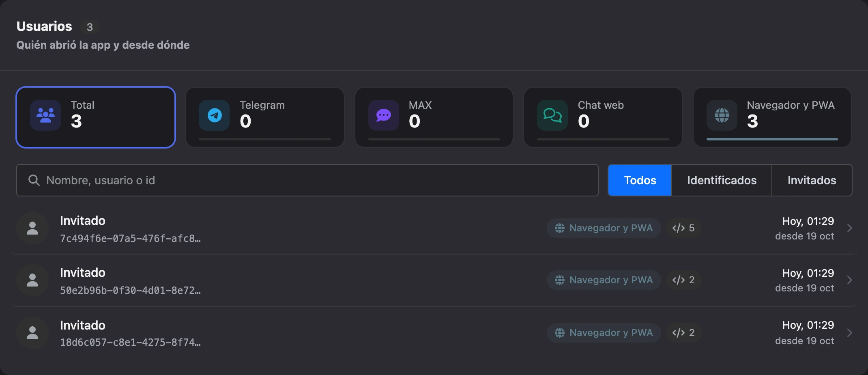The image size is (868, 375).
Task: Click the code badge showing 5
Action: tap(683, 228)
